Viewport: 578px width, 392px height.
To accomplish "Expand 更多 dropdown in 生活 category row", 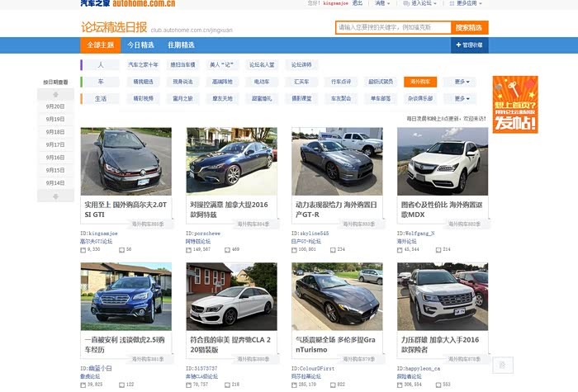I will [462, 98].
